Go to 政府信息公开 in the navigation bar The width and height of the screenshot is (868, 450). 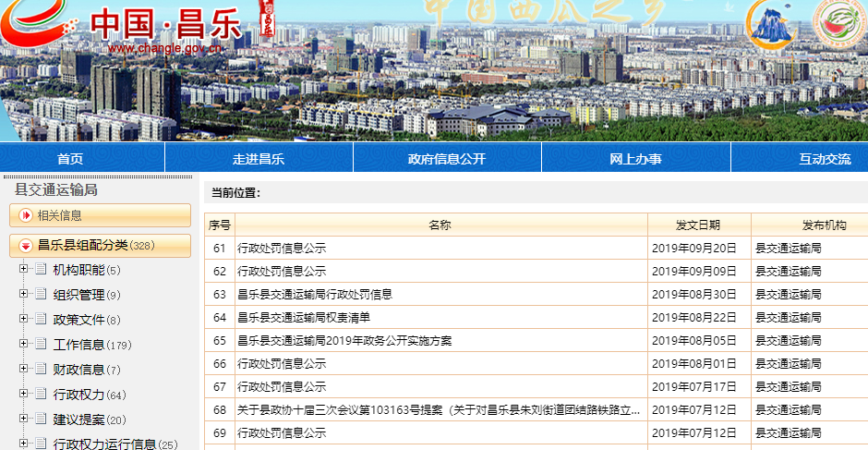point(446,158)
